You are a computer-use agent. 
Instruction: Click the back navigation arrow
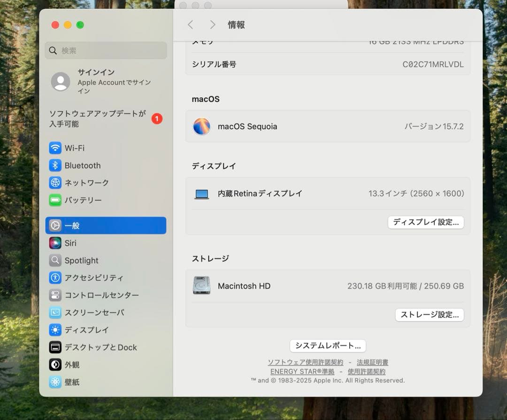(x=191, y=24)
